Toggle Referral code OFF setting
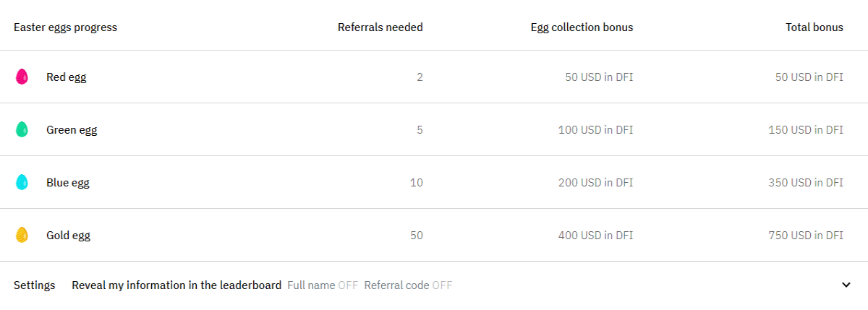 (x=408, y=285)
